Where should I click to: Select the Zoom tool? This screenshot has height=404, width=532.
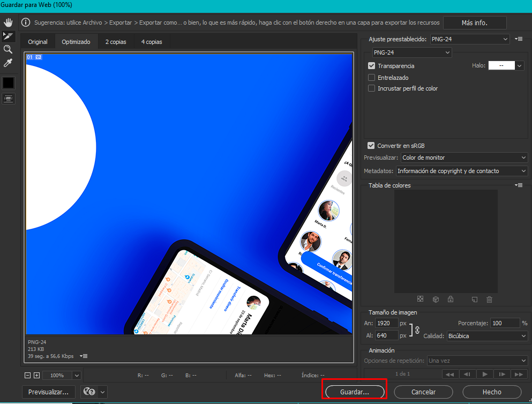point(8,49)
